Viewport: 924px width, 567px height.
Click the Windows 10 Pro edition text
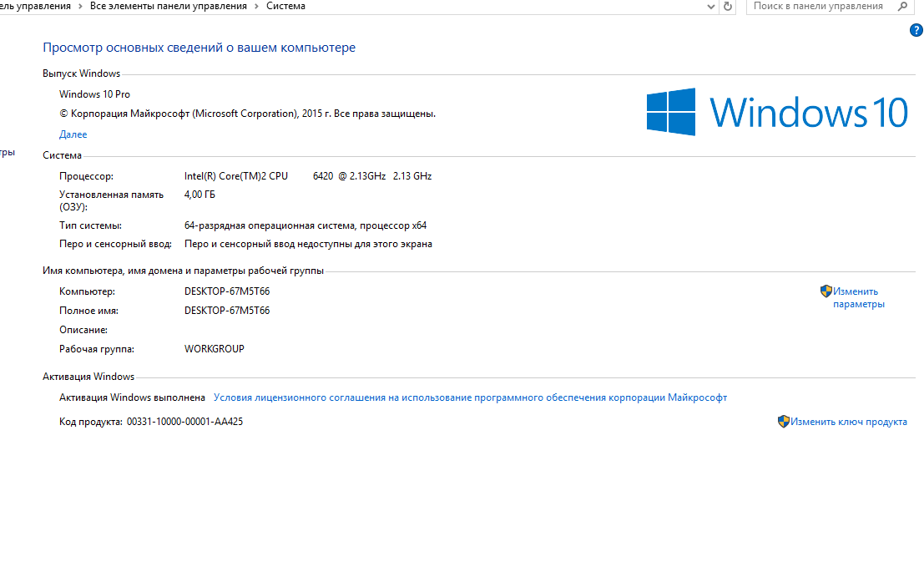pyautogui.click(x=94, y=94)
